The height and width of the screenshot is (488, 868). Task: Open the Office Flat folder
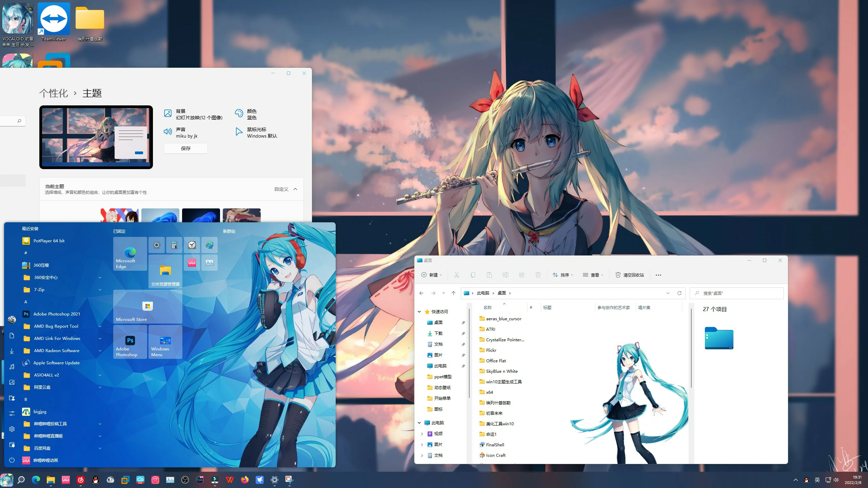tap(496, 361)
